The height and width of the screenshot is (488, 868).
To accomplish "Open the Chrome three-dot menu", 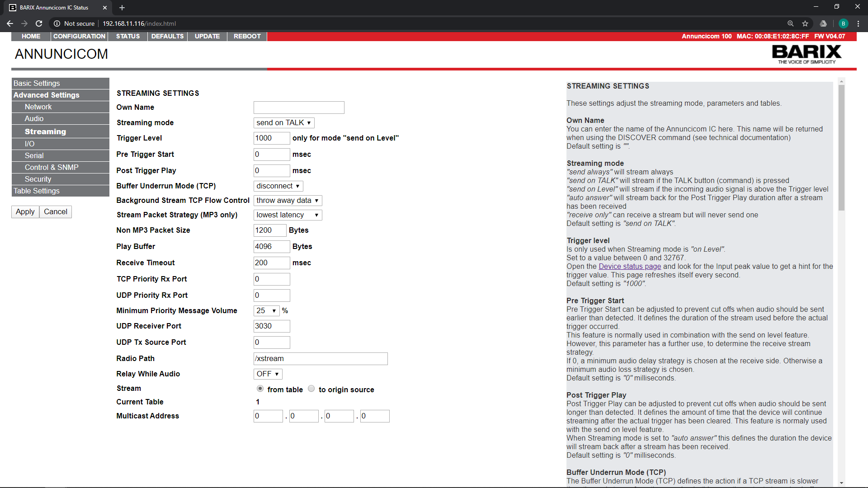I will click(858, 23).
